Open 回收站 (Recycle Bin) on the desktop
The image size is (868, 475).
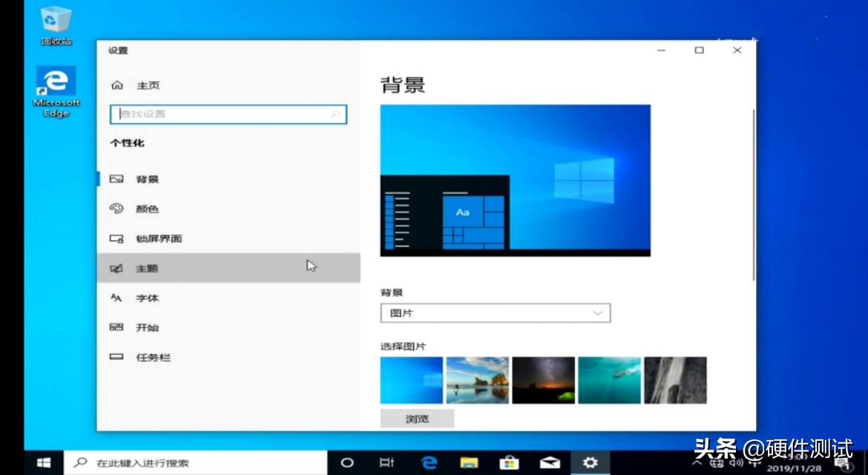click(55, 19)
